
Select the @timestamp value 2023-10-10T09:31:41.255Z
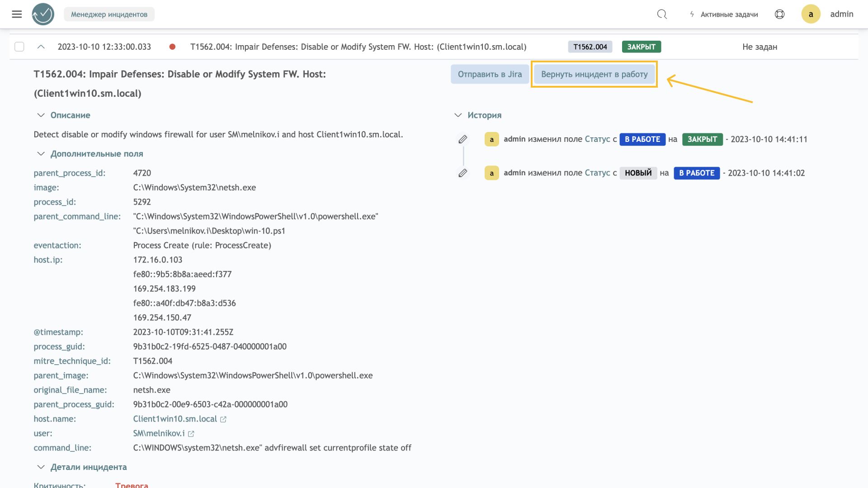pyautogui.click(x=183, y=332)
